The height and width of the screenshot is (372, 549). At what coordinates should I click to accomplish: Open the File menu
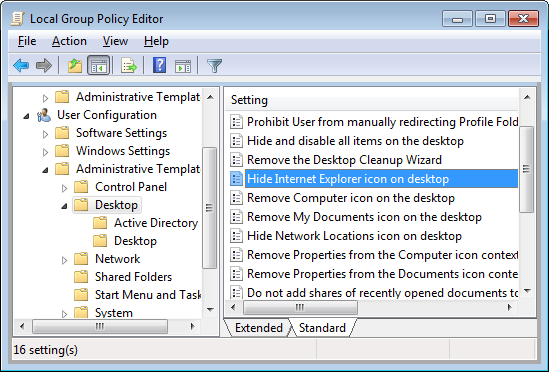[x=27, y=41]
